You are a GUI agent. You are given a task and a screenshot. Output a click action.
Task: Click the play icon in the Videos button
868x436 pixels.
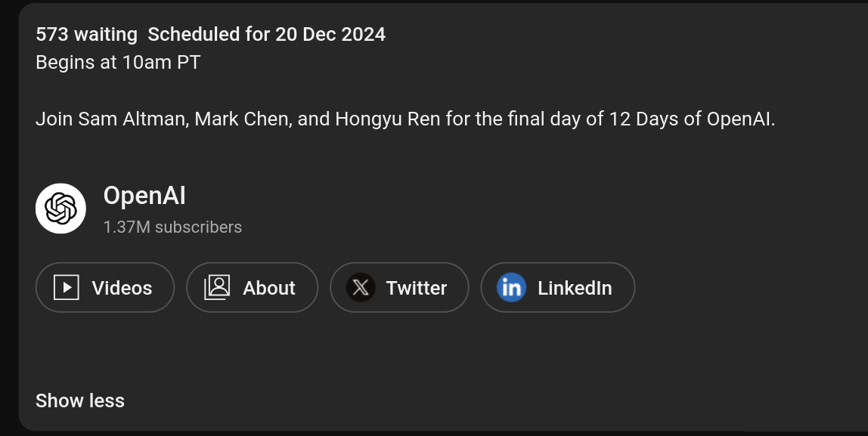click(67, 288)
